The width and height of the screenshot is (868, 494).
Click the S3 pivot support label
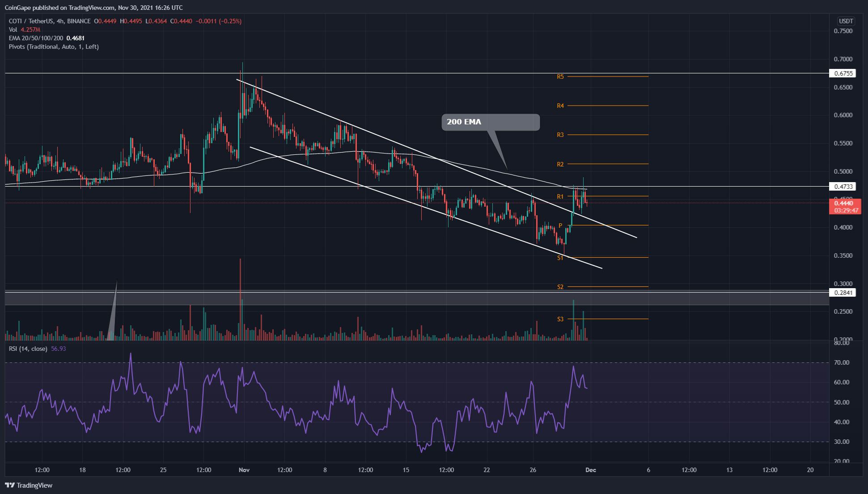[560, 319]
